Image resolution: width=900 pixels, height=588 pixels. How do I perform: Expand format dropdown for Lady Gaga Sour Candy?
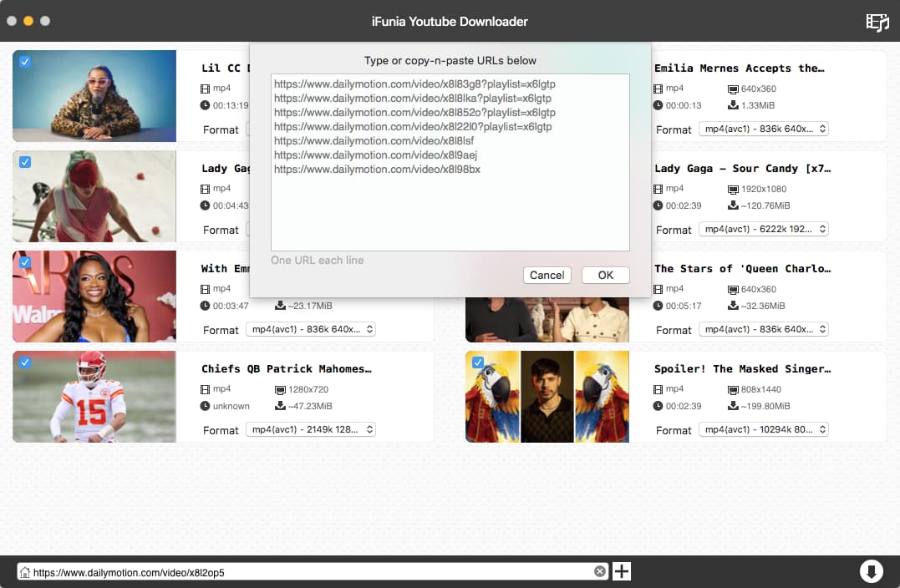(x=764, y=230)
